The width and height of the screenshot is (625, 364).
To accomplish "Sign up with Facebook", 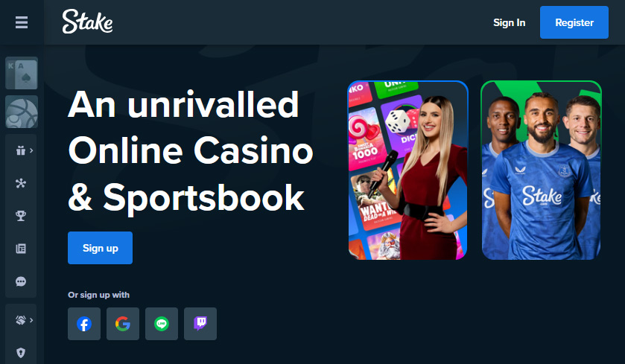I will [x=84, y=324].
